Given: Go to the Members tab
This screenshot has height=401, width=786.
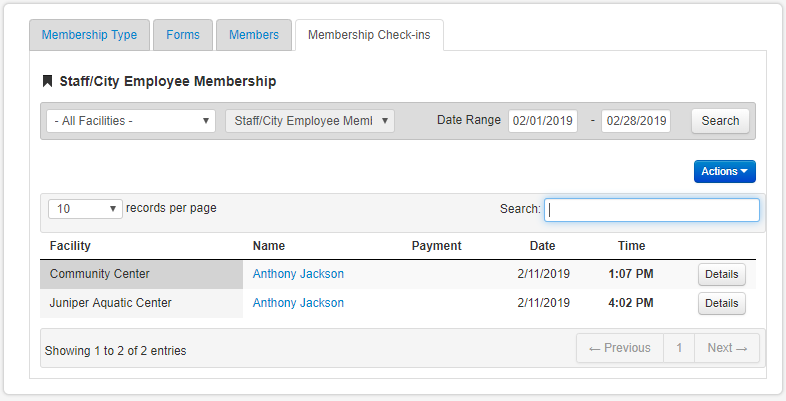Looking at the screenshot, I should coord(254,35).
